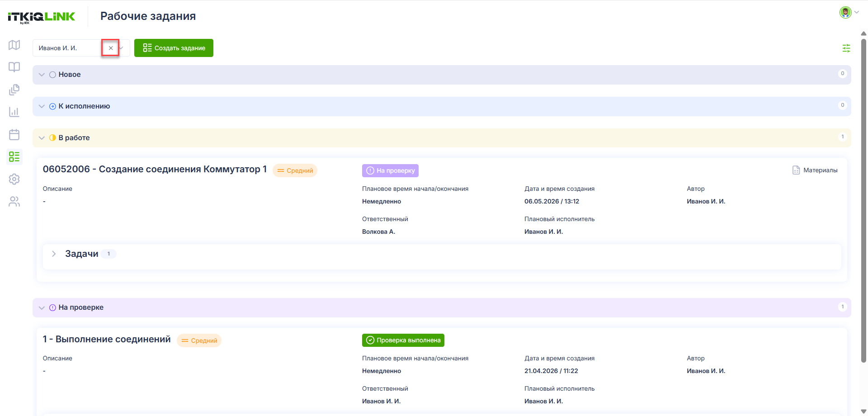Click the scrollbar down arrow
This screenshot has height=416, width=868.
coord(863,411)
